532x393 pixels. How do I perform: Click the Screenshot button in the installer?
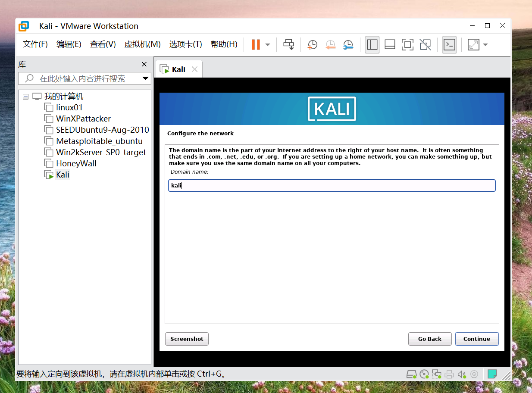pyautogui.click(x=187, y=339)
